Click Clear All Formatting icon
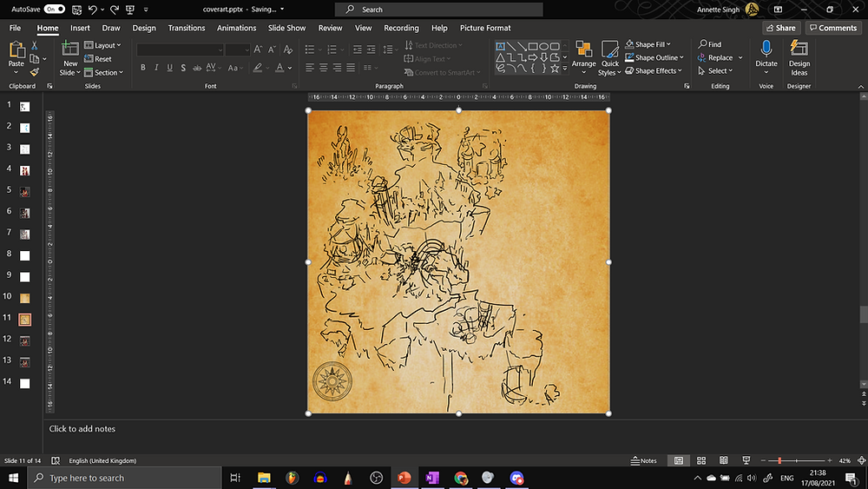Screen dimensions: 868x489 pos(288,50)
